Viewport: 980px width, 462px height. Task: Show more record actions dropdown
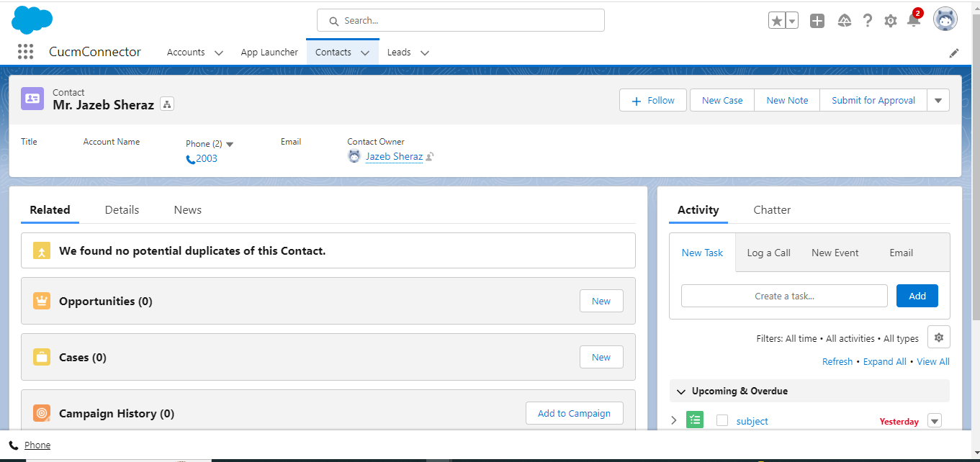pyautogui.click(x=938, y=101)
